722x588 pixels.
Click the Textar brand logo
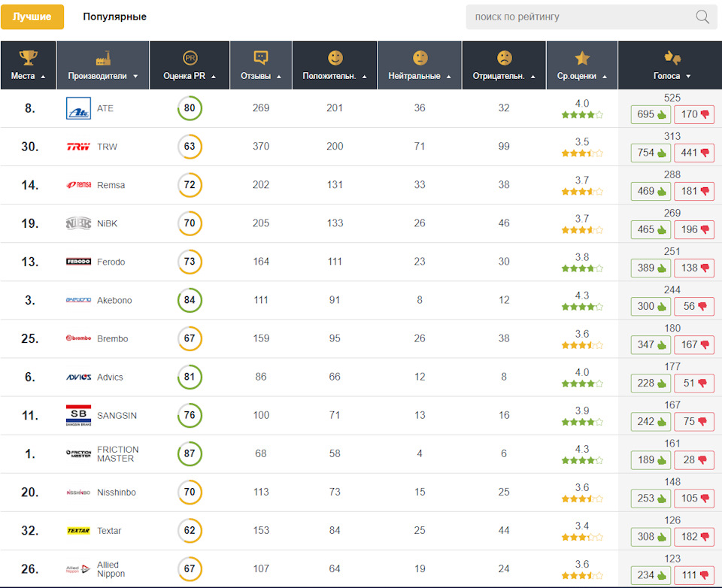coord(78,530)
